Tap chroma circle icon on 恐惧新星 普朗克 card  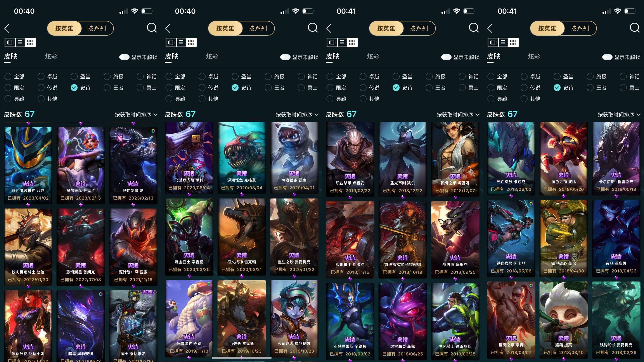[x=100, y=212]
